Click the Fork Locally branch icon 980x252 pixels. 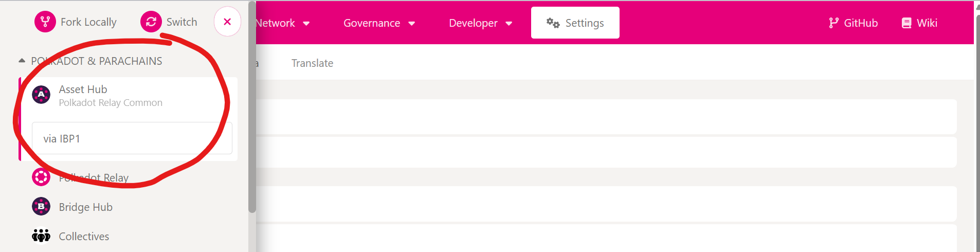(45, 22)
